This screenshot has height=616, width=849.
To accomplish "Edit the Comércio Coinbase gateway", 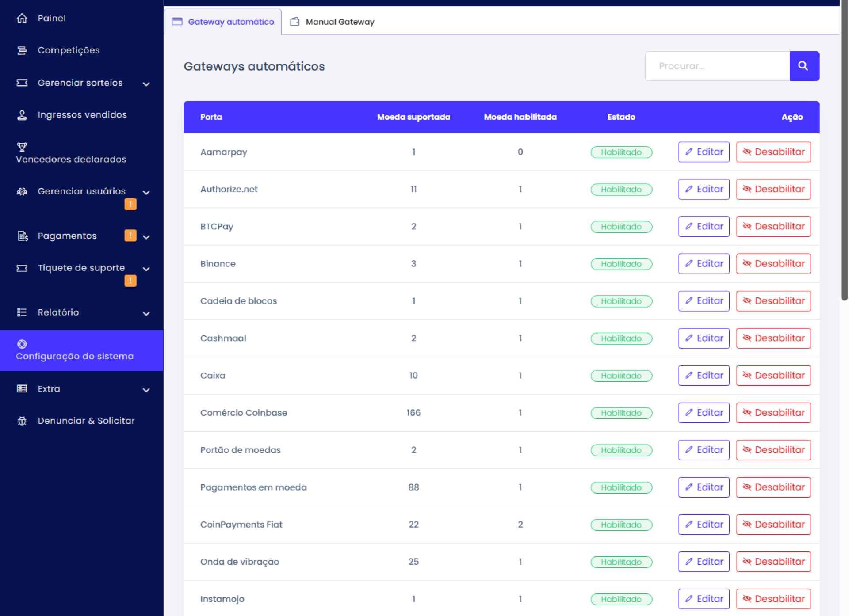I will click(704, 413).
